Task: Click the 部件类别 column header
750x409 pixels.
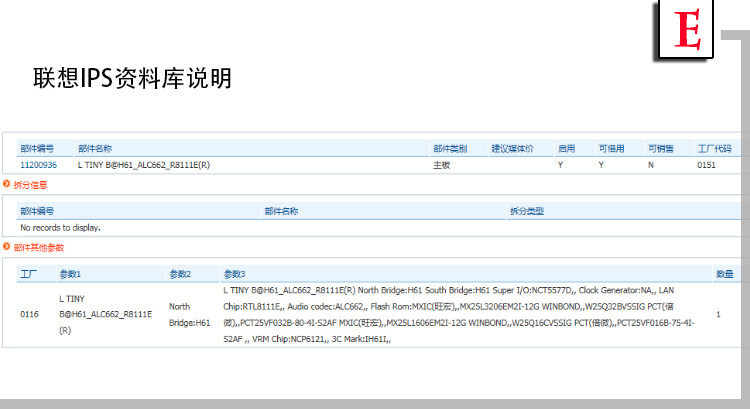Action: pos(450,149)
